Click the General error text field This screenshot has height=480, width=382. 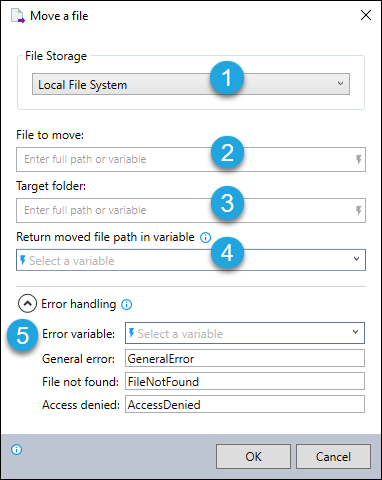245,358
